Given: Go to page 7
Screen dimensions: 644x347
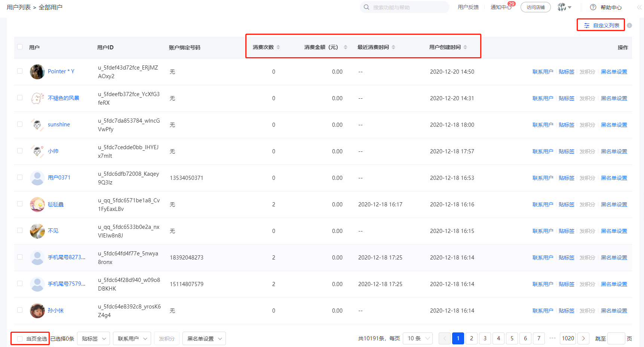Looking at the screenshot, I should (x=539, y=338).
